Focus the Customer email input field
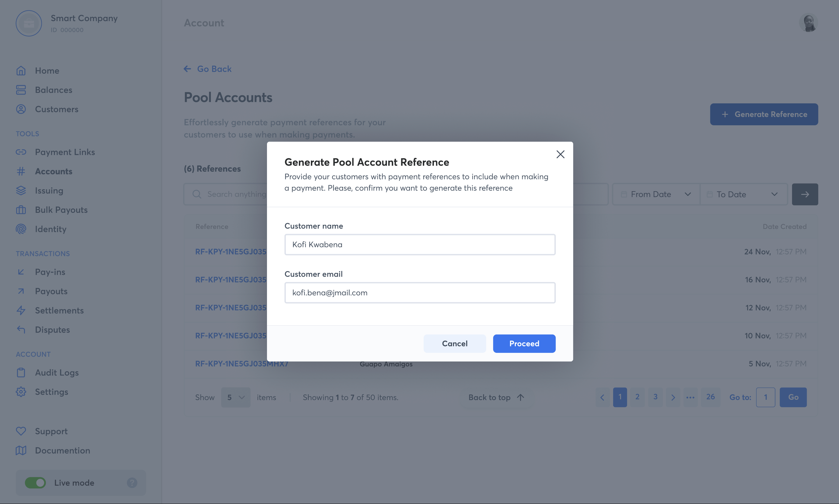The height and width of the screenshot is (504, 839). pos(420,293)
